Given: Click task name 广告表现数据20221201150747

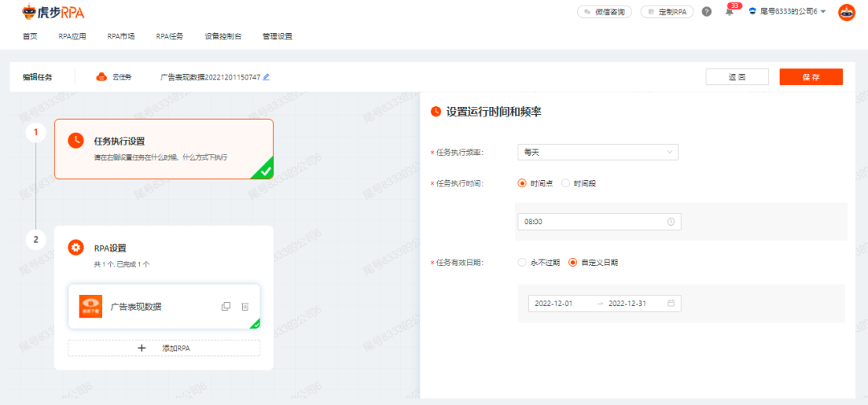Looking at the screenshot, I should (x=211, y=77).
